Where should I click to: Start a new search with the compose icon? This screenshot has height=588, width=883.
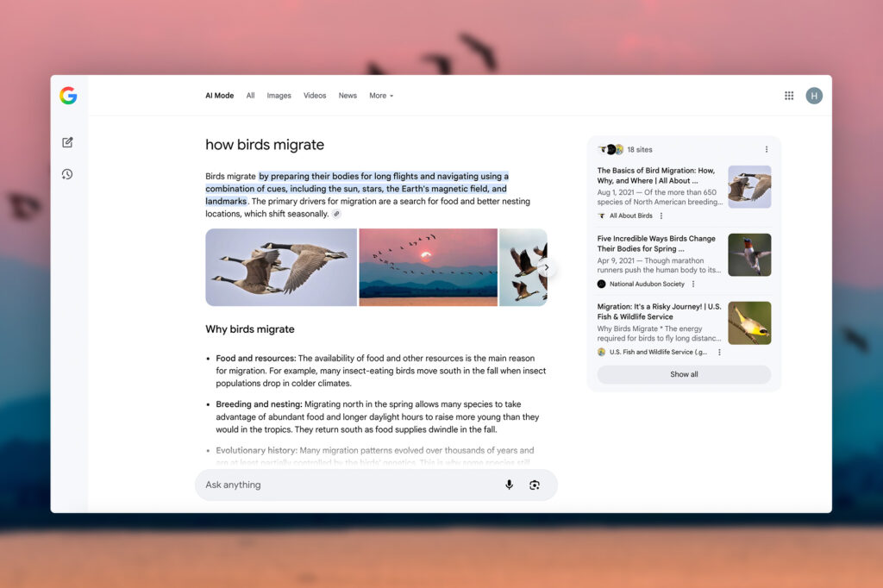click(x=67, y=142)
